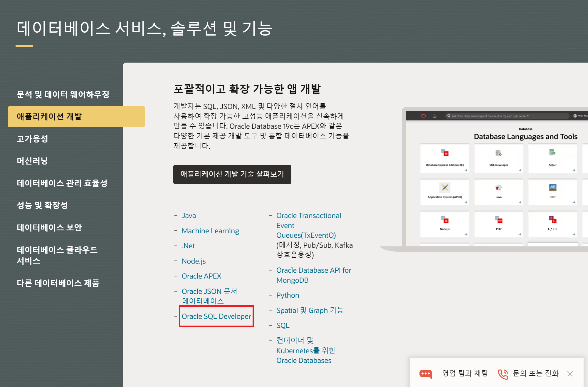Click the Python link
Screen dimensions: 588x387
288,295
